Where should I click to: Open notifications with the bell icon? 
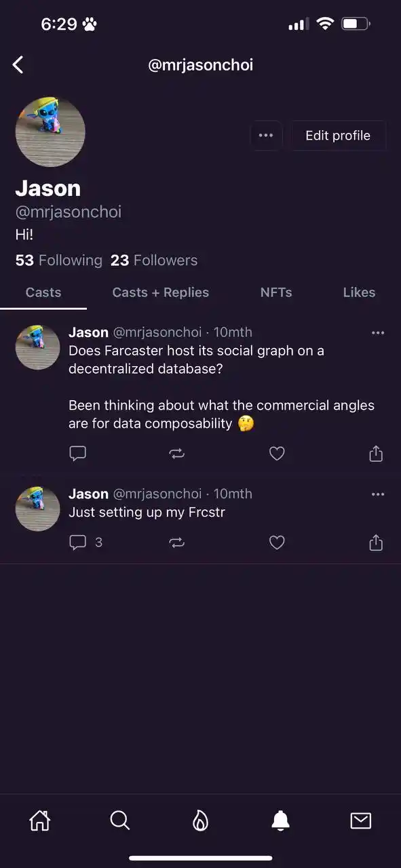pyautogui.click(x=280, y=821)
